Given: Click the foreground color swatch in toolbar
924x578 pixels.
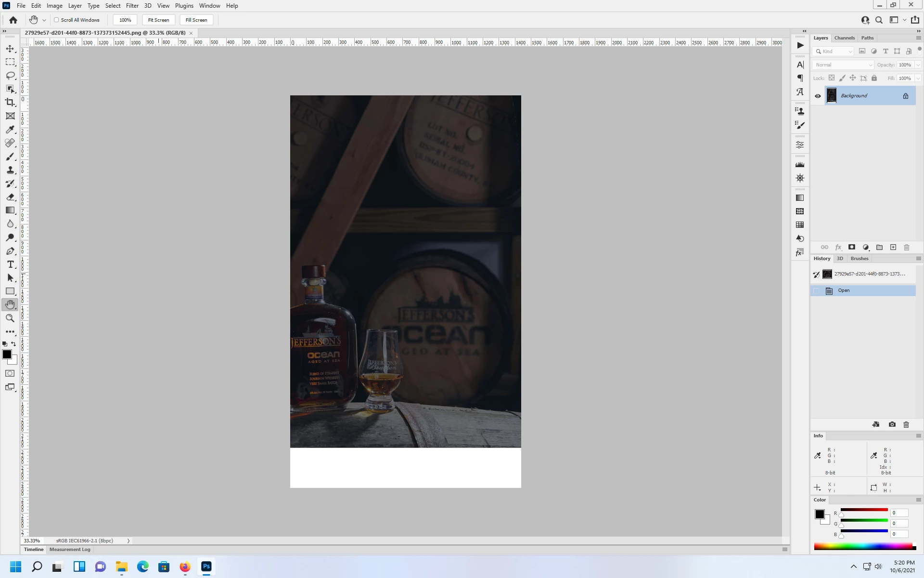Looking at the screenshot, I should pos(7,354).
